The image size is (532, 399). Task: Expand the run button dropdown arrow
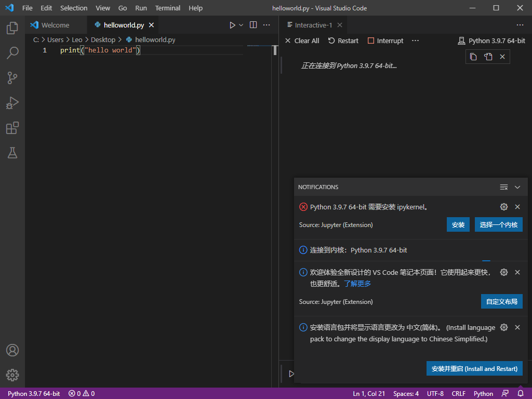241,25
